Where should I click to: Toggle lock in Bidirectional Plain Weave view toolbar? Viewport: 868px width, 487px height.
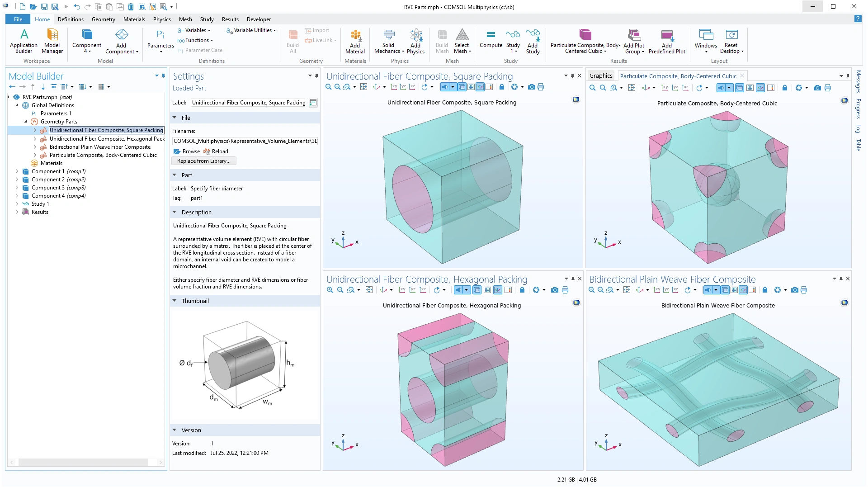coord(765,290)
